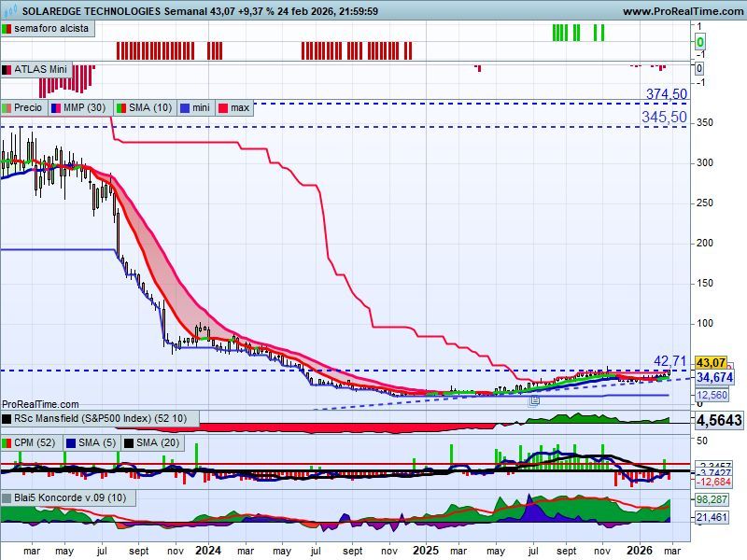This screenshot has height=560, width=747.
Task: Click the '2024' year label on time axis
Action: click(x=208, y=551)
